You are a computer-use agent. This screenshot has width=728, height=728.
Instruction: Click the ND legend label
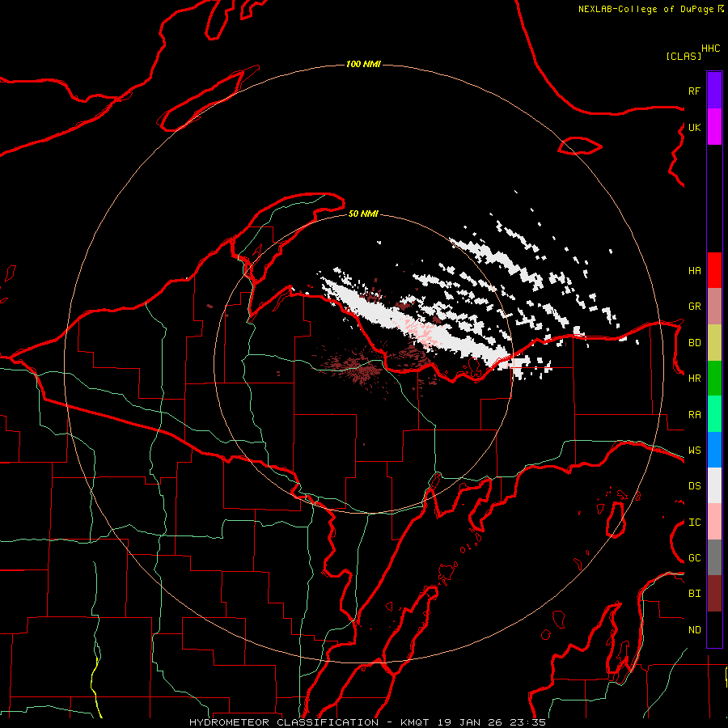point(694,630)
